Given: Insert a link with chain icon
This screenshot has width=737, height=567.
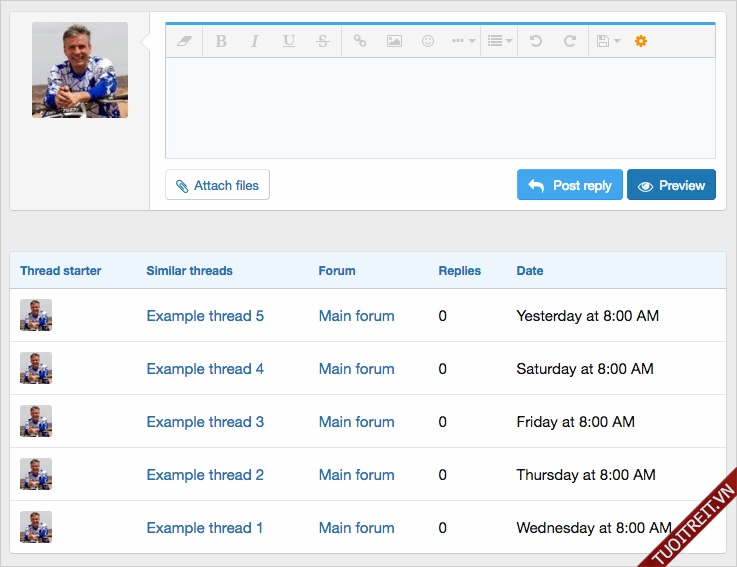Looking at the screenshot, I should (360, 41).
